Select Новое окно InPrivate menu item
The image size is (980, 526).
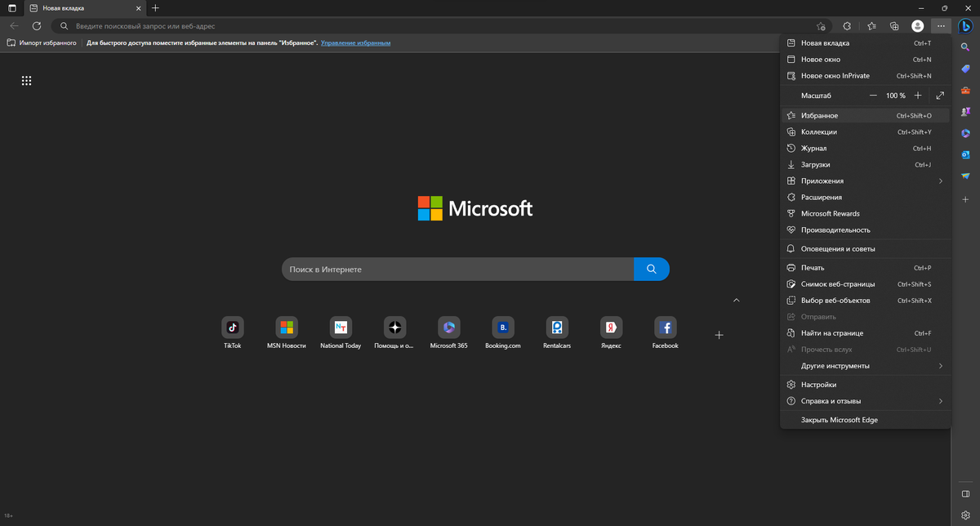click(866, 76)
